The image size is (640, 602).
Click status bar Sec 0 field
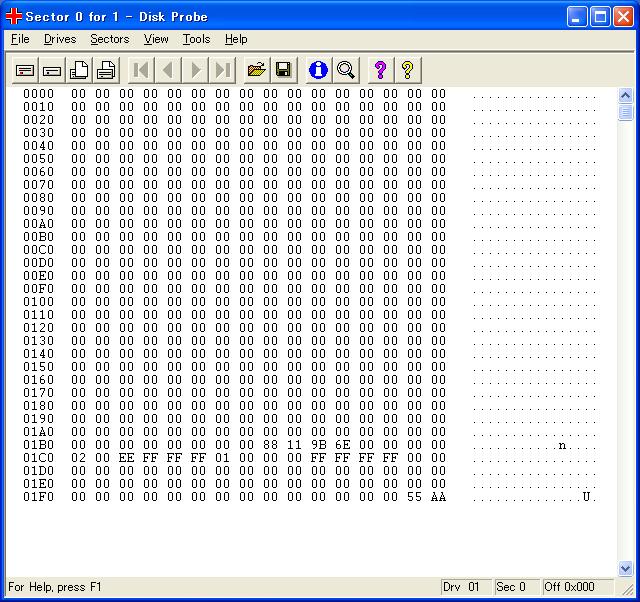click(517, 587)
